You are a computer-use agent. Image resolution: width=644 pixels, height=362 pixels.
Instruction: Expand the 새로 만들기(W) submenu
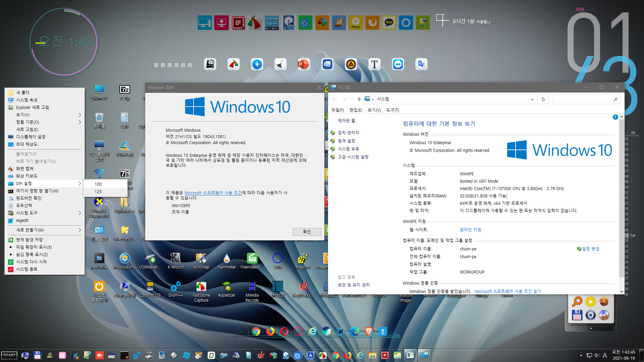pos(79,230)
